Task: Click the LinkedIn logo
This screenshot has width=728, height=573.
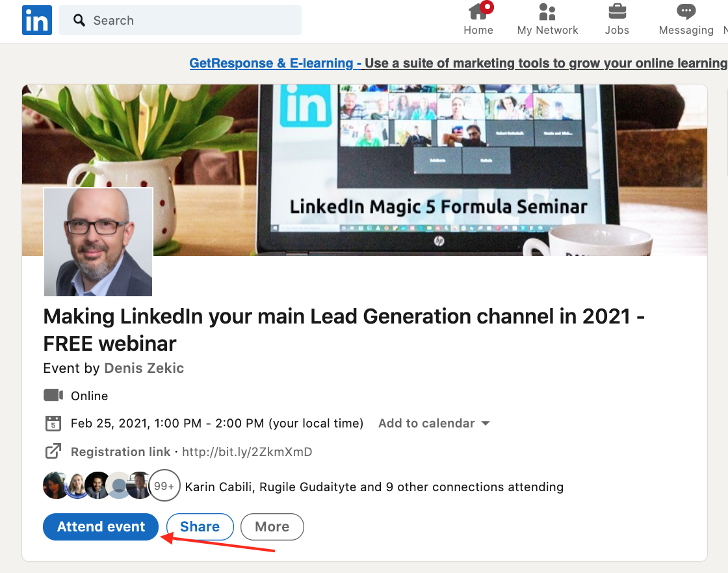Action: (37, 20)
